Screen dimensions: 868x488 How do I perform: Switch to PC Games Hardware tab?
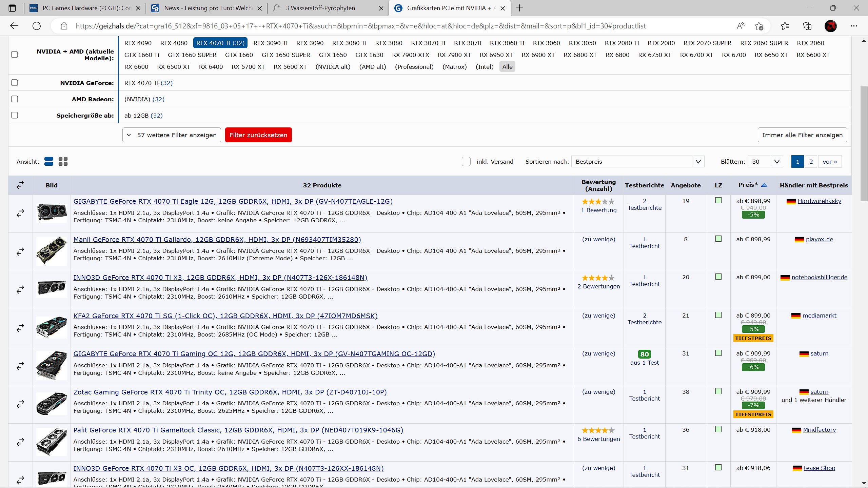(x=85, y=8)
